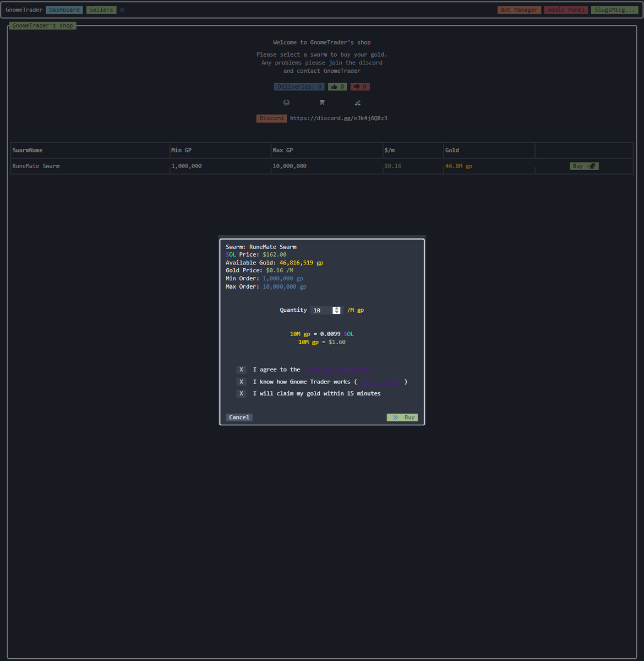The width and height of the screenshot is (644, 661).
Task: Increase Quantity with the stepper up arrow
Action: (x=336, y=308)
